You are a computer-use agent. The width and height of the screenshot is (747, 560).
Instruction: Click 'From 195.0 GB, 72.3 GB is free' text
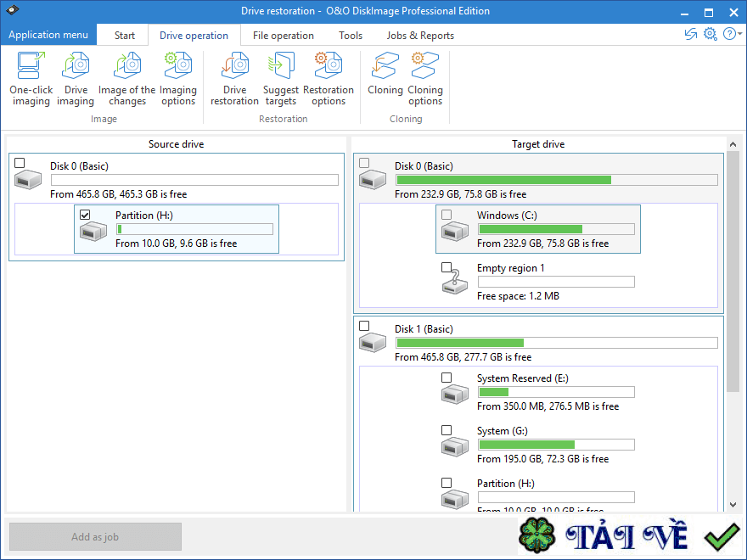[x=543, y=459]
